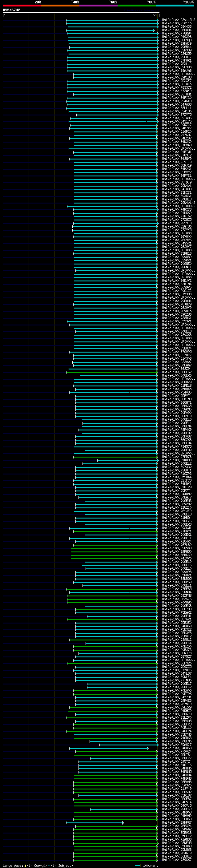The height and width of the screenshot is (868, 197).
Task: Select hit label UniRef100_Q6FXR4
Action: (177, 826)
